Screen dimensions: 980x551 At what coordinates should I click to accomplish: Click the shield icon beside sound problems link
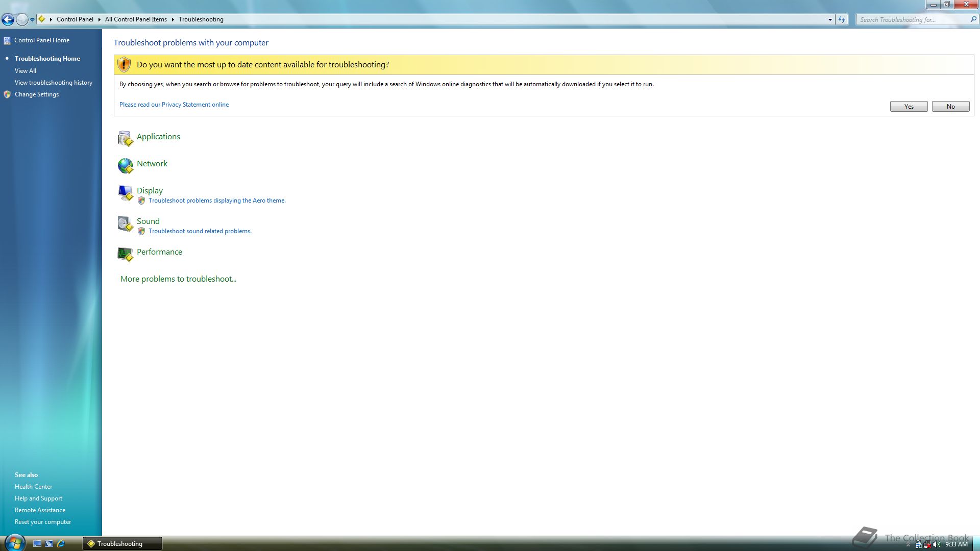pos(141,231)
